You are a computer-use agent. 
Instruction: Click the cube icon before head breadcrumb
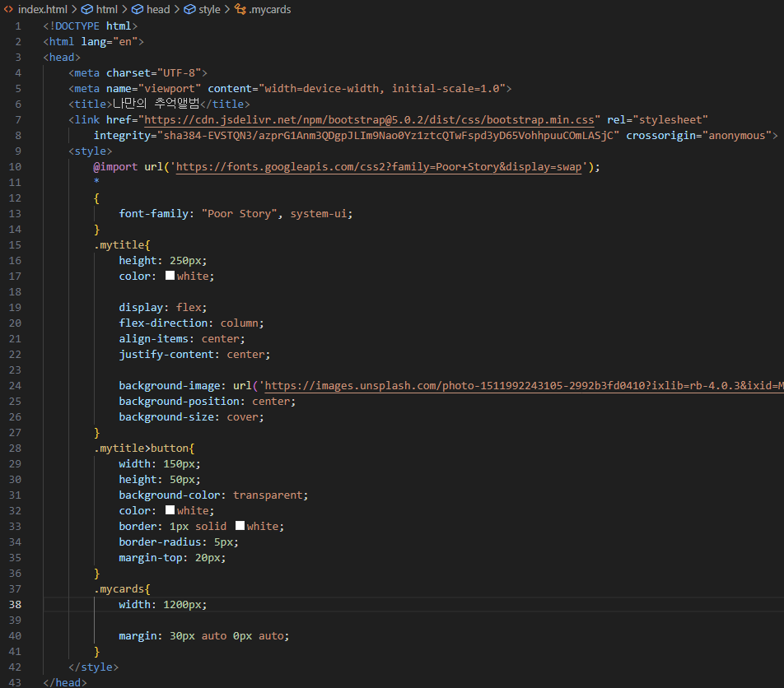click(x=138, y=10)
